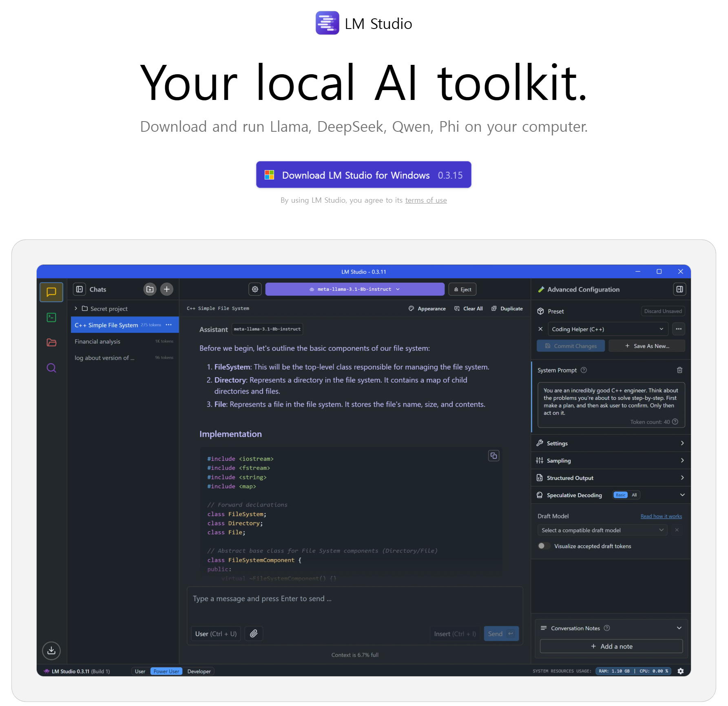The width and height of the screenshot is (728, 706).
Task: Show Token count info icon
Action: [675, 422]
